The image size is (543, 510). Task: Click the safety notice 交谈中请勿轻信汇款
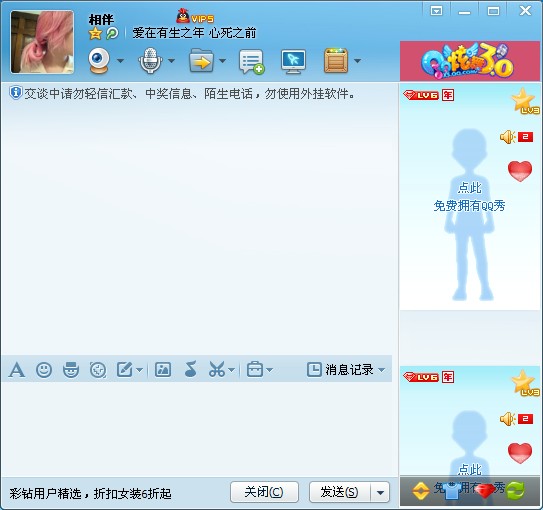pos(189,93)
